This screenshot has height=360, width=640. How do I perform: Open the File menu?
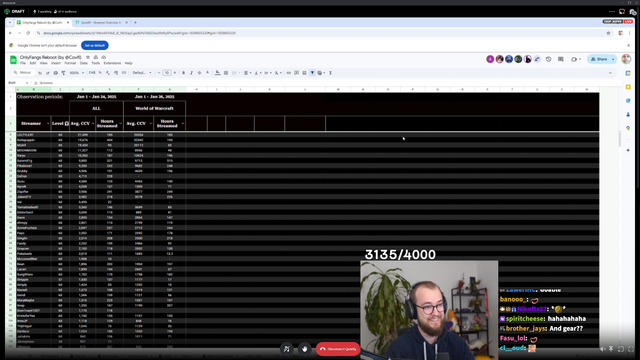(23, 63)
